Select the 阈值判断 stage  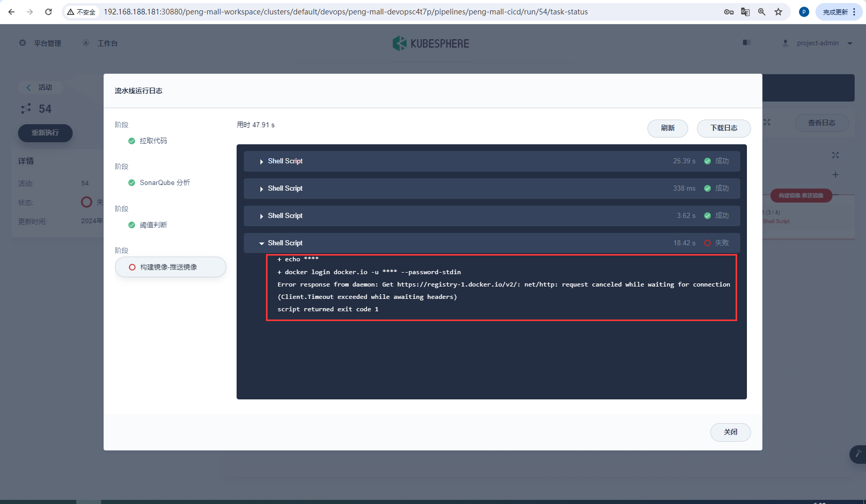click(148, 225)
